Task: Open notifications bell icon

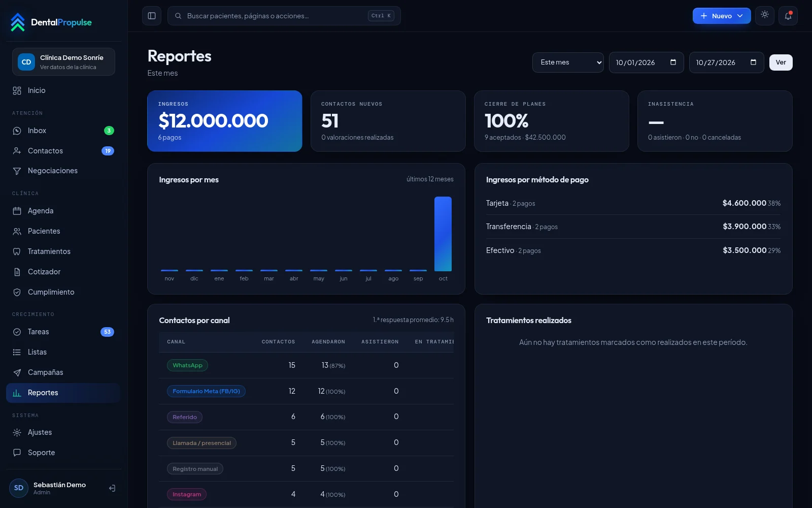Action: click(788, 16)
